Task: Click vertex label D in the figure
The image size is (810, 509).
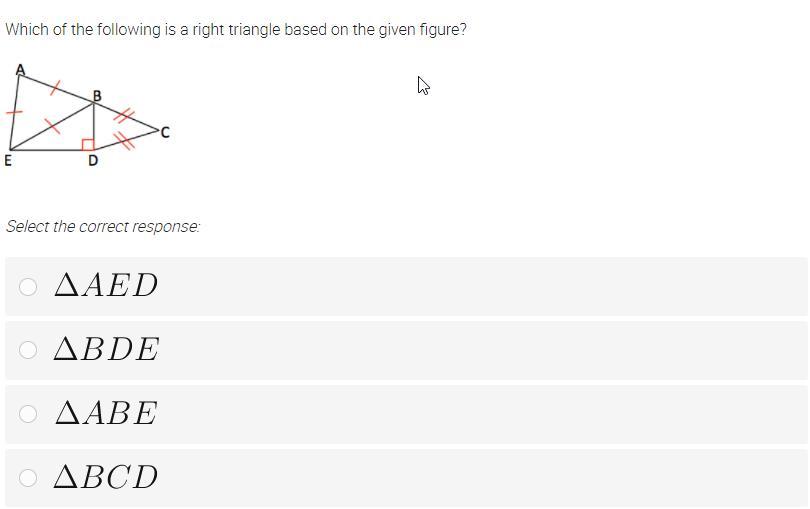Action: [93, 160]
